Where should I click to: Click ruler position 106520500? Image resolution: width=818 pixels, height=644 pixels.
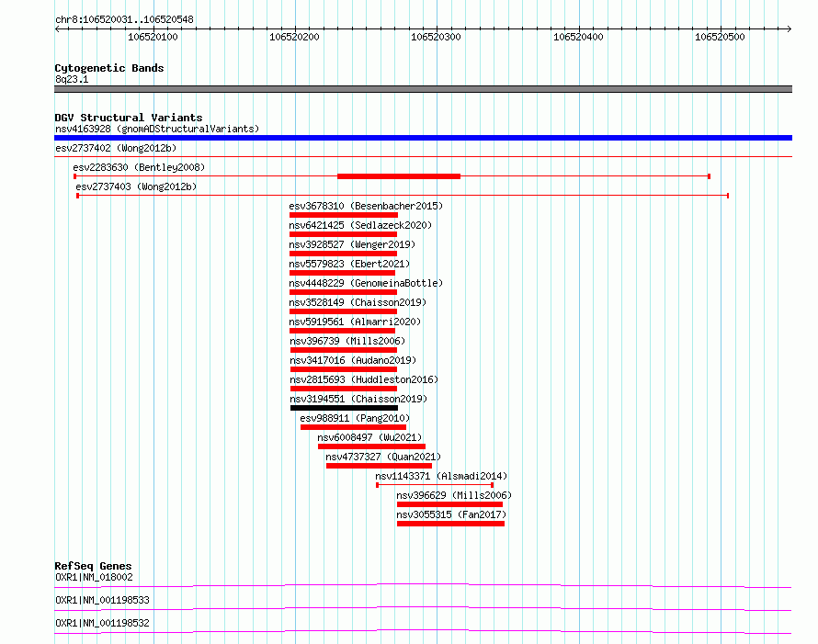pos(720,37)
